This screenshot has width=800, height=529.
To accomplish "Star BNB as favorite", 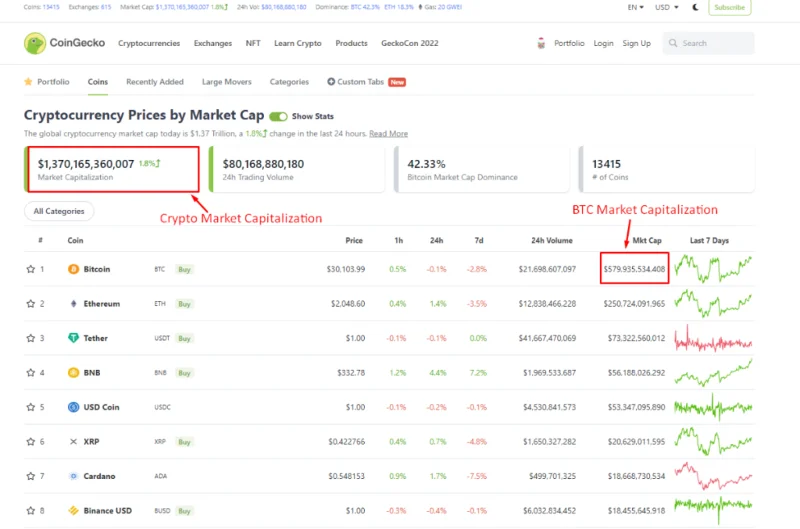I will pos(31,372).
